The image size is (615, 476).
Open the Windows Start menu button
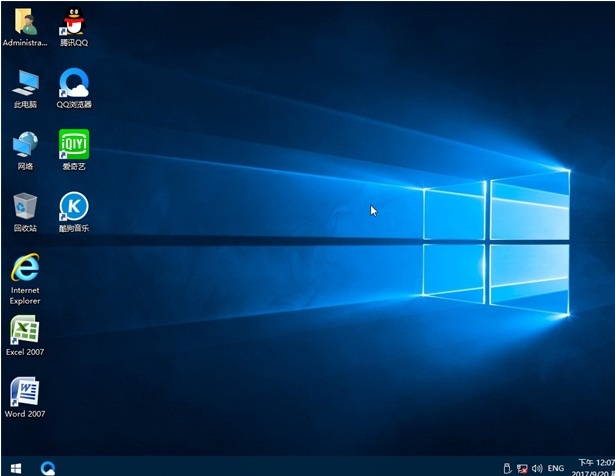click(15, 467)
